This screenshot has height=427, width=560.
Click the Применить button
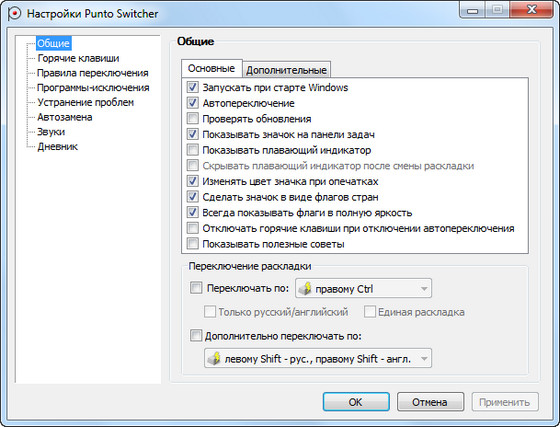505,402
